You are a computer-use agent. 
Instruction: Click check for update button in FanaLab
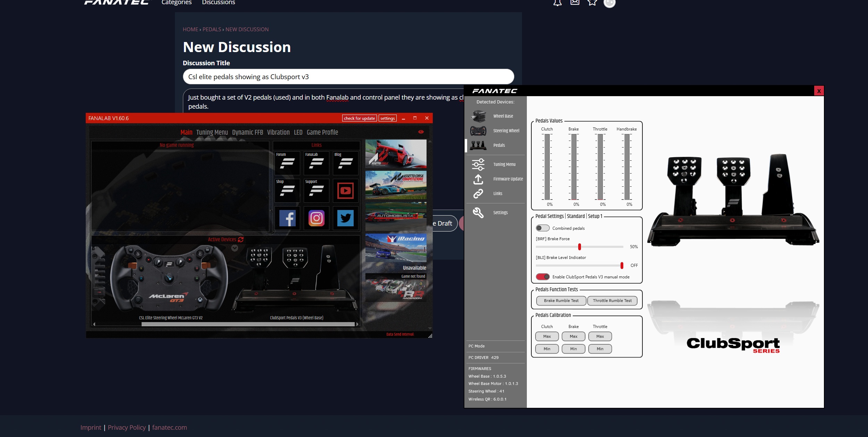point(359,118)
